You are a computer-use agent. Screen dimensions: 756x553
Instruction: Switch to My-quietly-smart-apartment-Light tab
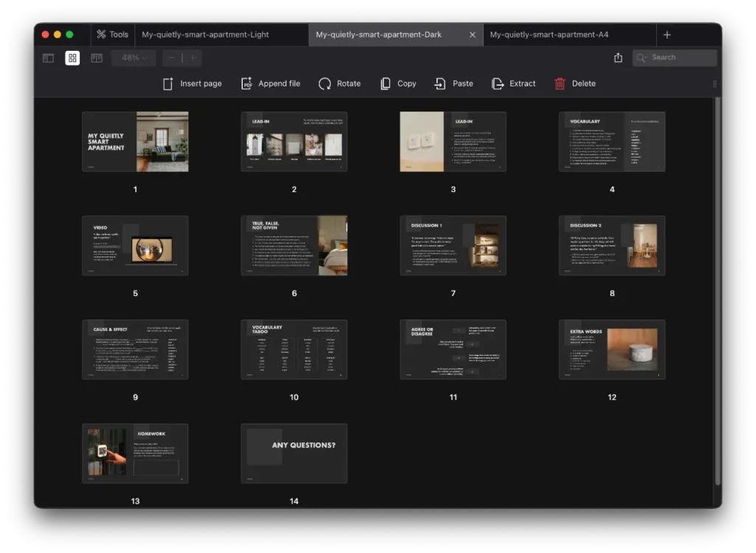[206, 35]
